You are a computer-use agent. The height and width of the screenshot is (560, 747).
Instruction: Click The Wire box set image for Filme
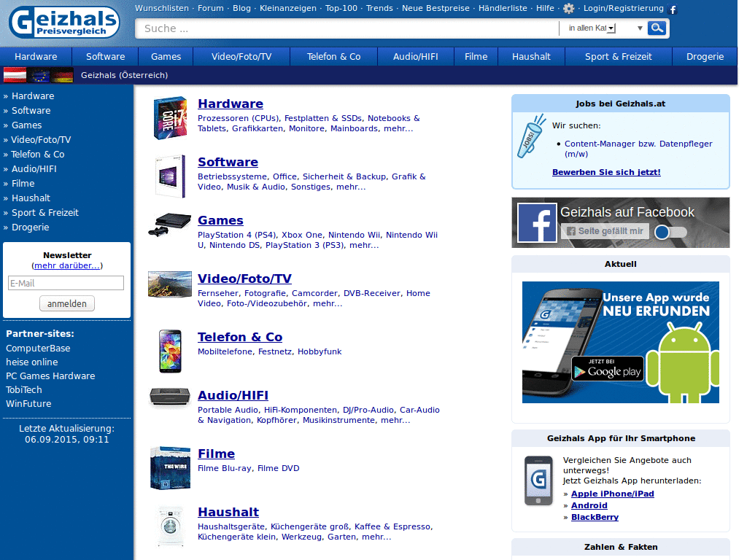click(171, 468)
